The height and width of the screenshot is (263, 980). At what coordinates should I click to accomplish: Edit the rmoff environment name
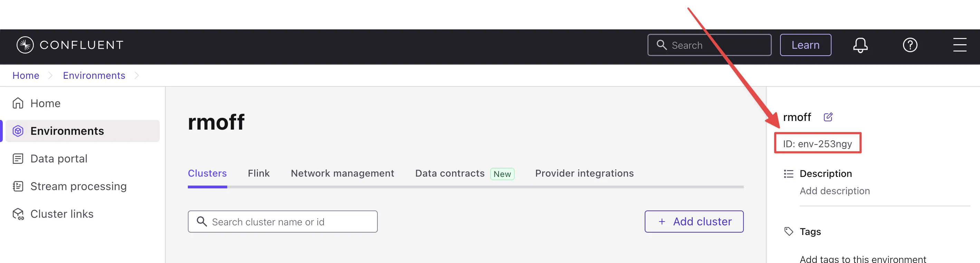828,117
